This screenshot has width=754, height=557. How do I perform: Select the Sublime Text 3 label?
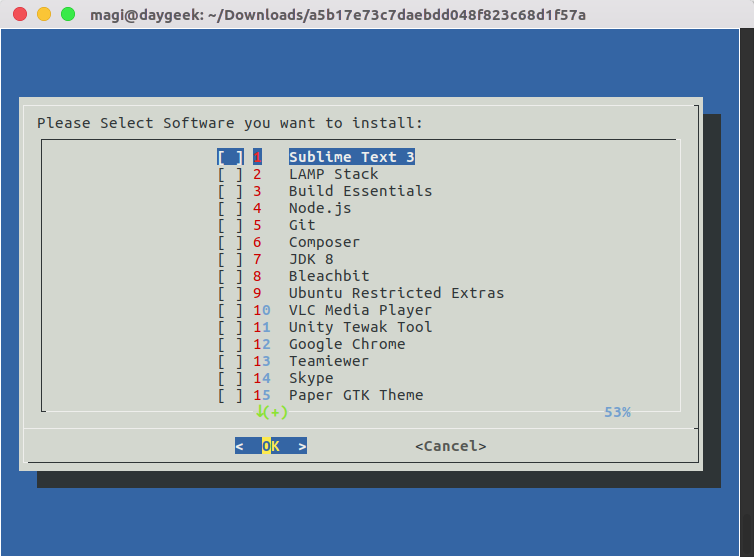(352, 157)
